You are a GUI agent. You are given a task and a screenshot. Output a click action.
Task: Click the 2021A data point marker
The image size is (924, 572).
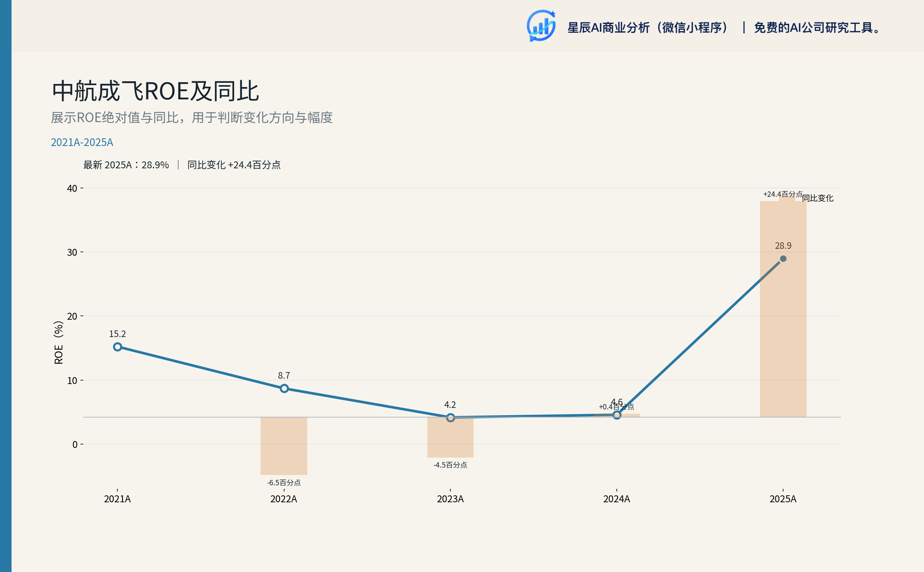coord(117,347)
